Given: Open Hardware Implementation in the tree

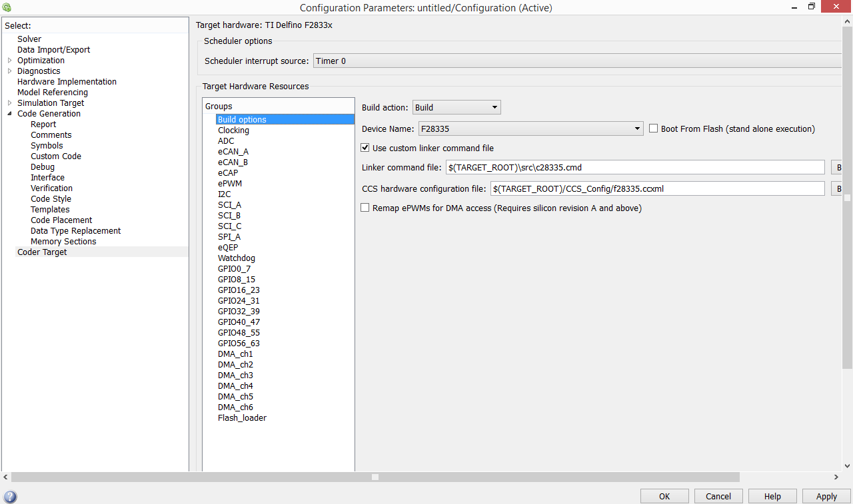Looking at the screenshot, I should pyautogui.click(x=67, y=82).
